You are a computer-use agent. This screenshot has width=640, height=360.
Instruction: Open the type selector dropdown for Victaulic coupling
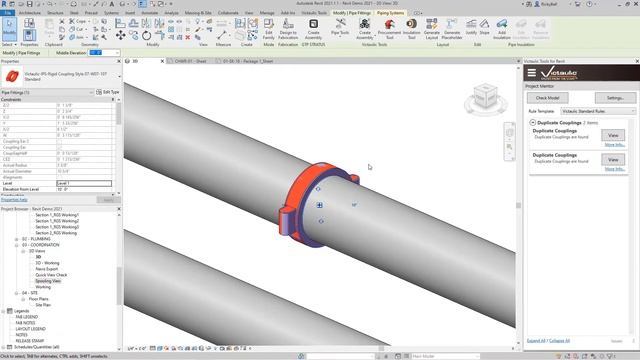(x=120, y=77)
